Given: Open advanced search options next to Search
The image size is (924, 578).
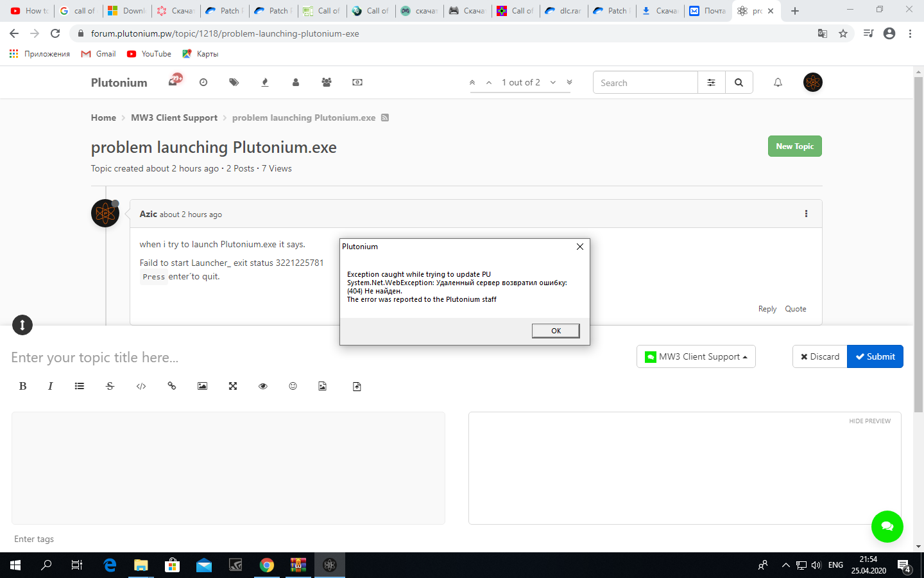Looking at the screenshot, I should click(711, 82).
